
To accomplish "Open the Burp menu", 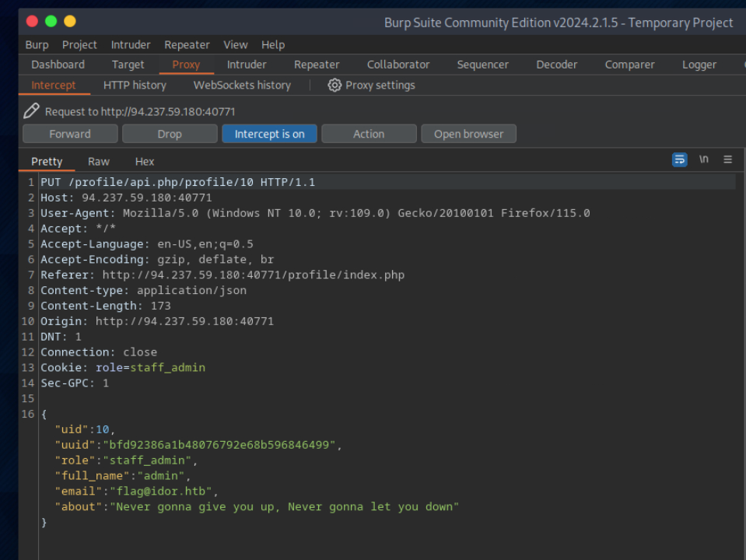I will (37, 45).
